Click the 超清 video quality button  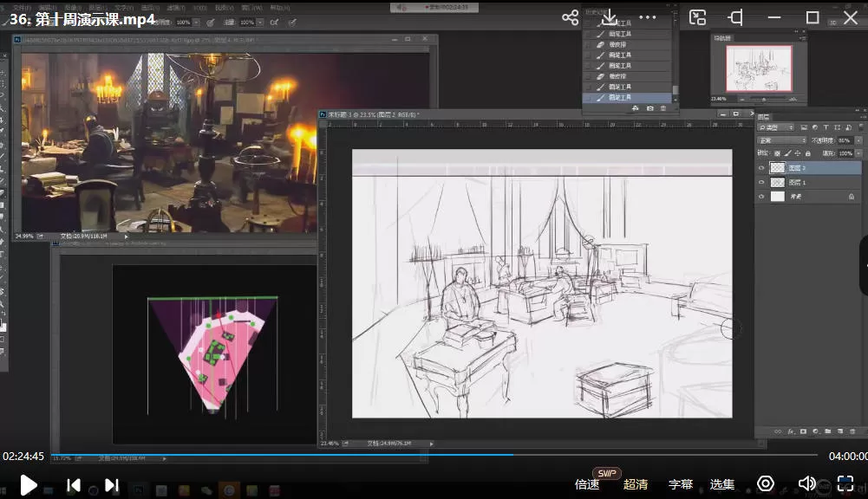(636, 484)
